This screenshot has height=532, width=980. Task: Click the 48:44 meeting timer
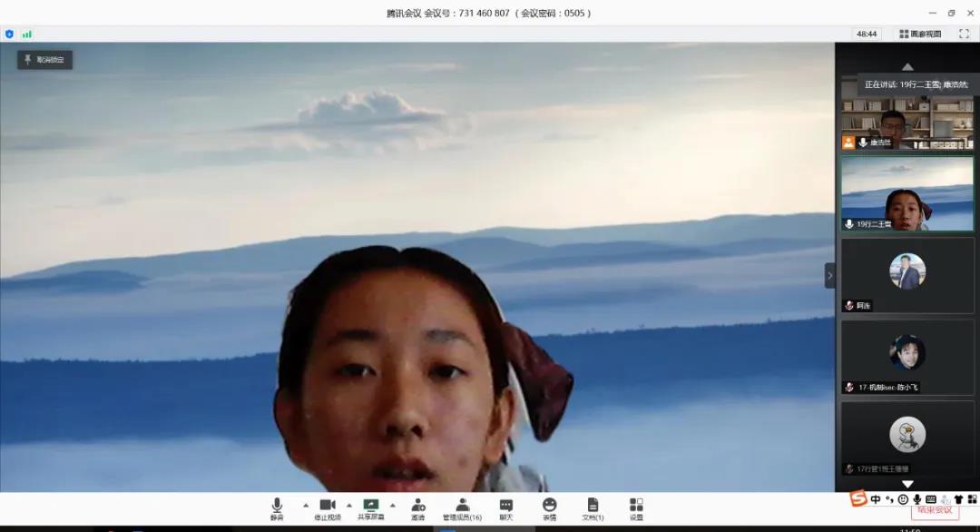coord(867,34)
